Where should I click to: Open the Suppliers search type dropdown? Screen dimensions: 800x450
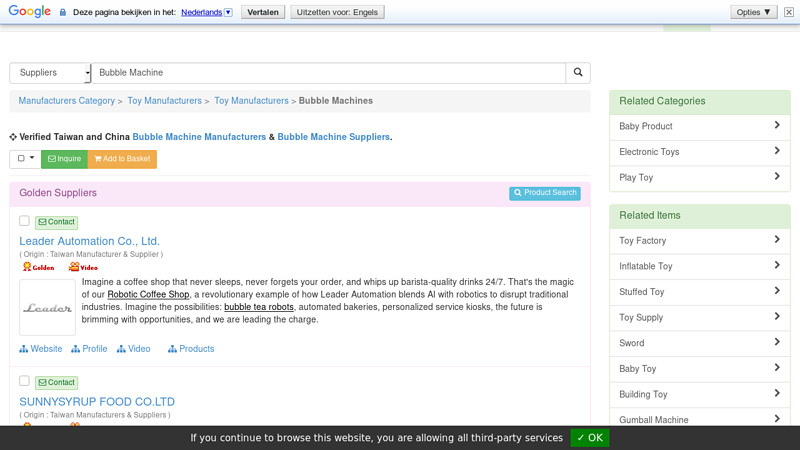click(x=50, y=73)
